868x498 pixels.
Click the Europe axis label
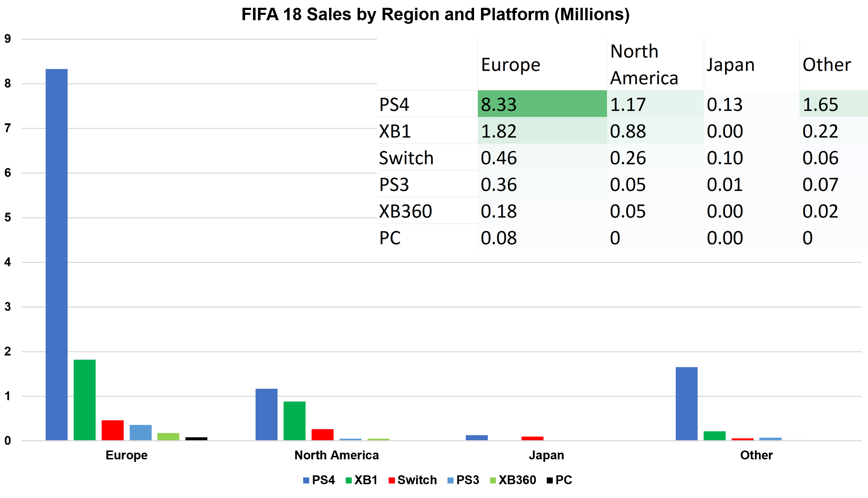click(x=127, y=455)
